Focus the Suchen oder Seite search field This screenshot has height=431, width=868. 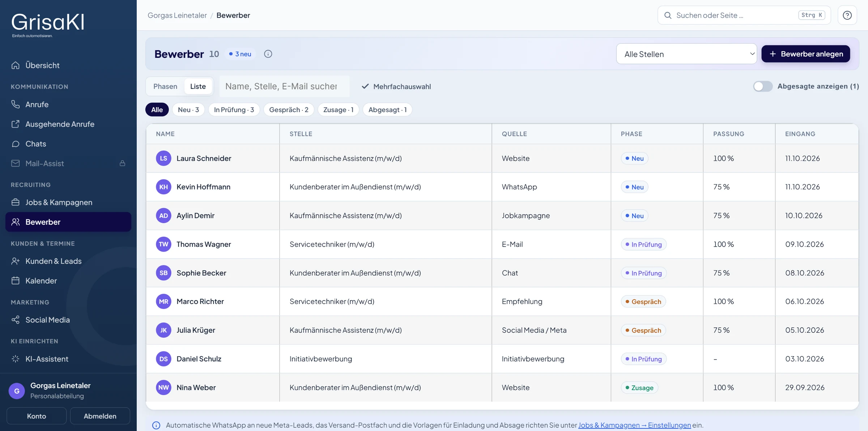click(x=744, y=15)
